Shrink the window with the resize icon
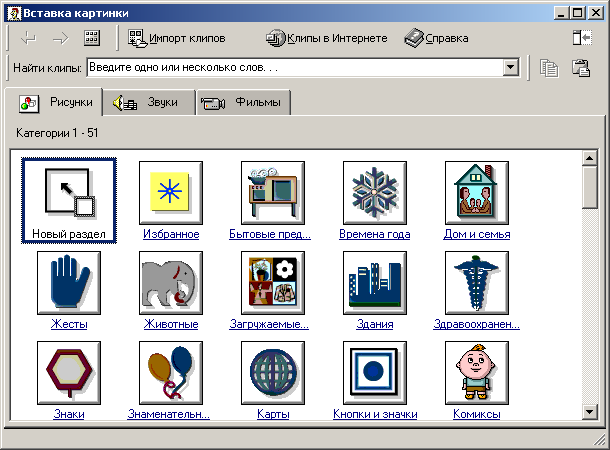 [x=582, y=38]
